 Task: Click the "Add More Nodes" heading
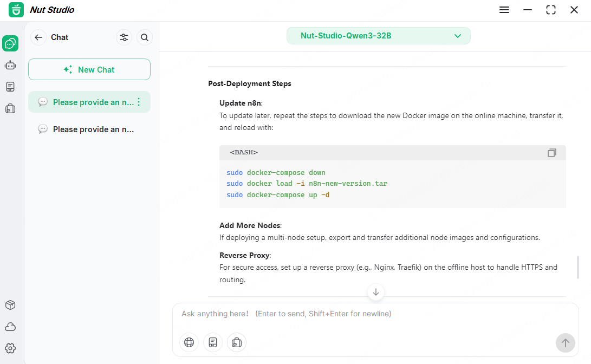point(250,225)
